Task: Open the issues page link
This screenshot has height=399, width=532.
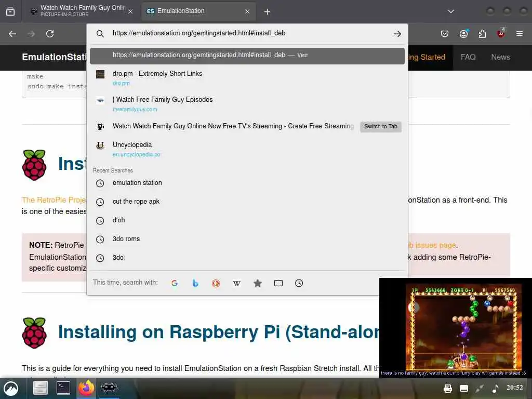Action: 432,245
